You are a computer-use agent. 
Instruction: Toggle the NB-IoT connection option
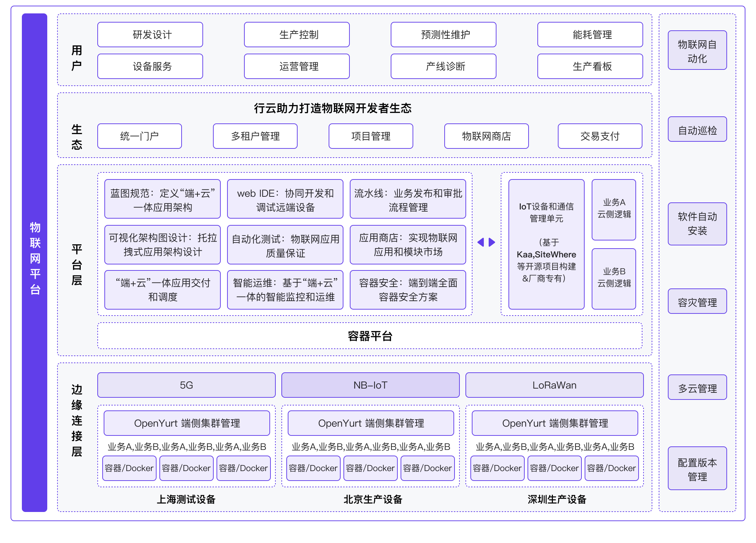pyautogui.click(x=370, y=385)
